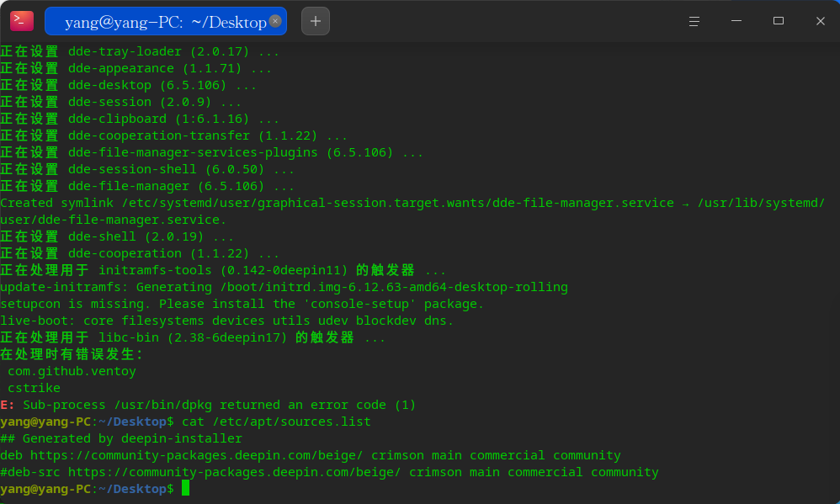
Task: Maximize the terminal window
Action: tap(779, 21)
